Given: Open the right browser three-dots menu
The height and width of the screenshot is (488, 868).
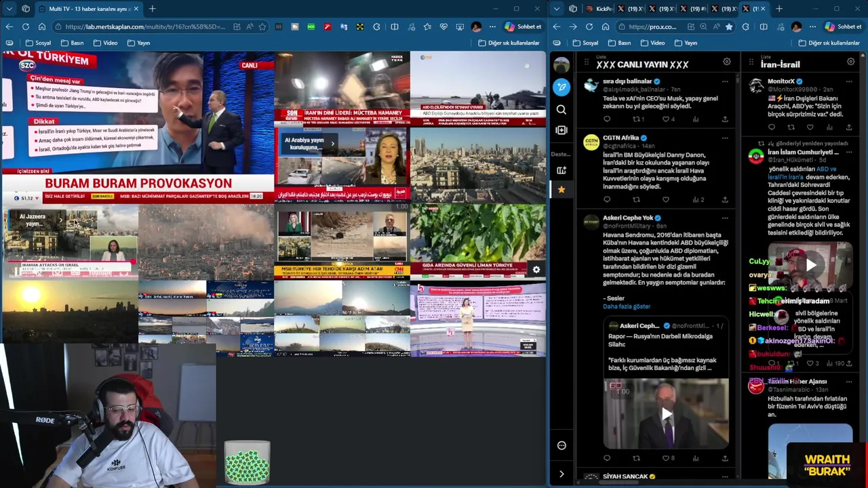Looking at the screenshot, I should (x=813, y=27).
